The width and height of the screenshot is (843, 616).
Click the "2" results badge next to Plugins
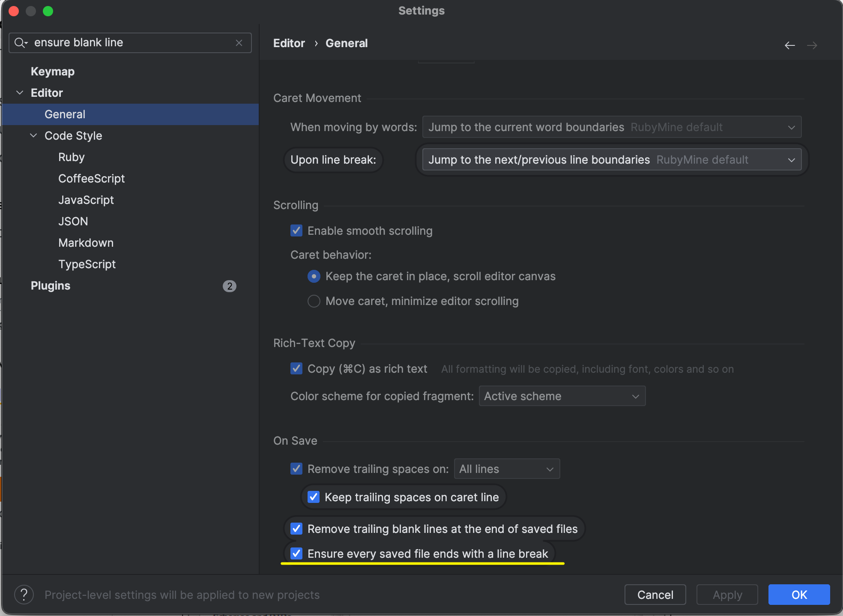pyautogui.click(x=230, y=286)
